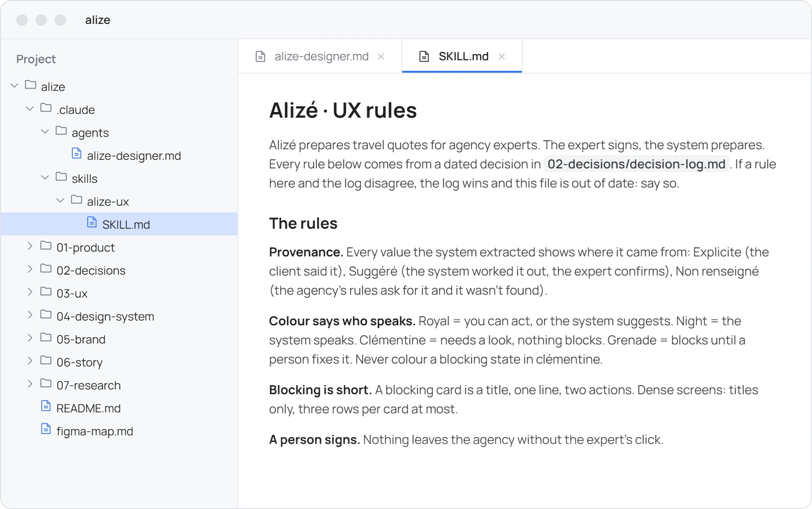The height and width of the screenshot is (509, 812).
Task: Click the .claude folder icon
Action: tap(46, 108)
